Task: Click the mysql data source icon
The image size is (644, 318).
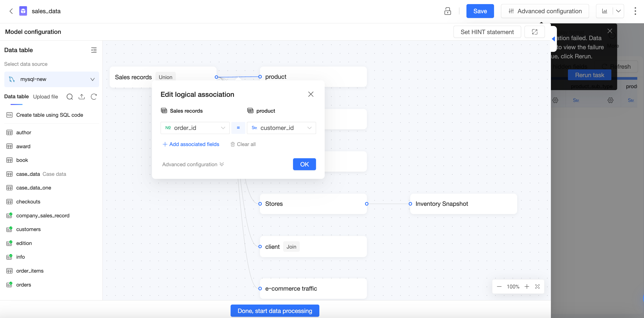Action: coord(12,79)
